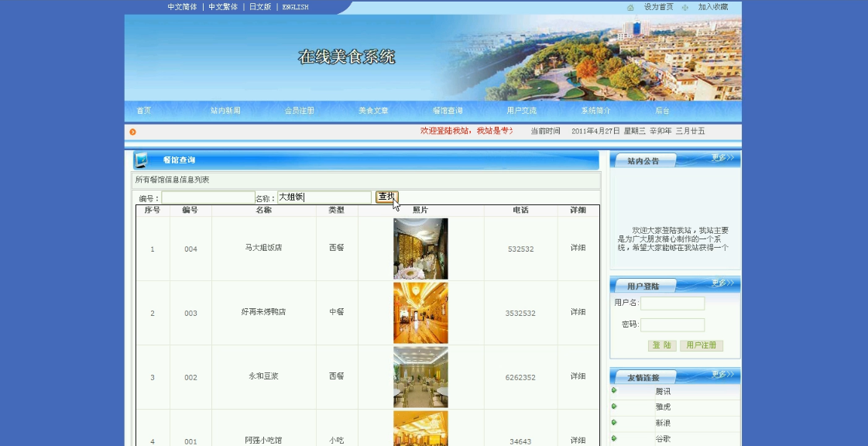Viewport: 868px width, 446px height.
Task: Go to the 会员注册 page
Action: [x=300, y=111]
